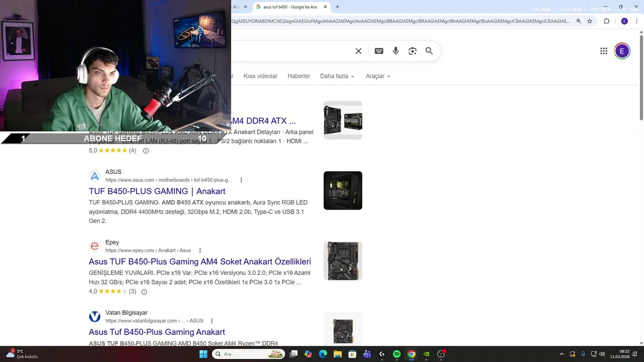Open File Explorer from the taskbar

[x=338, y=354]
